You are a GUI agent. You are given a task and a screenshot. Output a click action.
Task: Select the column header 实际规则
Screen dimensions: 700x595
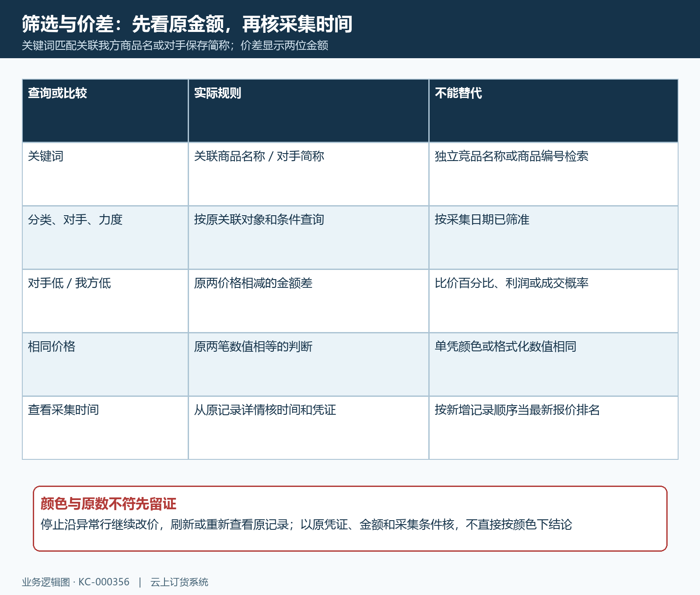tap(308, 111)
